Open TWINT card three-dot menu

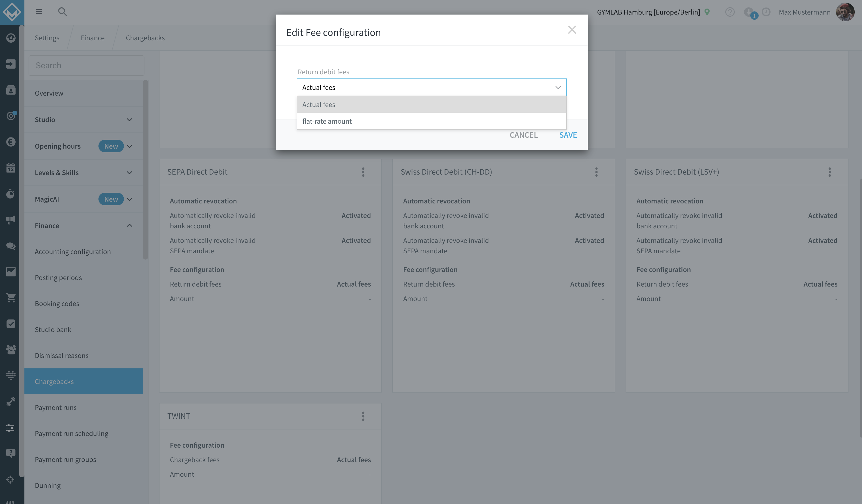click(x=363, y=416)
